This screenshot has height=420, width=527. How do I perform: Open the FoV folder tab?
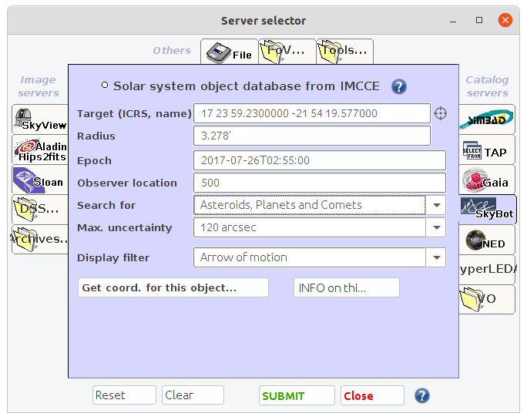point(287,52)
